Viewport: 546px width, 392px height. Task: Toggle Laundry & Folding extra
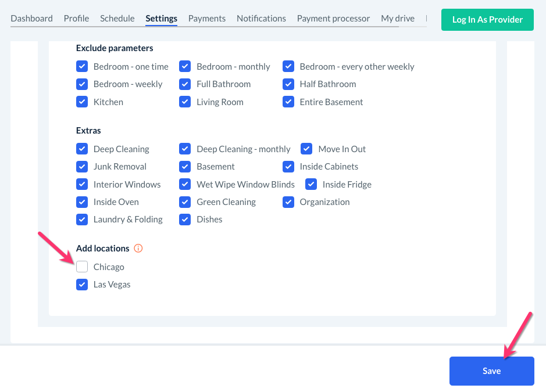click(x=82, y=220)
